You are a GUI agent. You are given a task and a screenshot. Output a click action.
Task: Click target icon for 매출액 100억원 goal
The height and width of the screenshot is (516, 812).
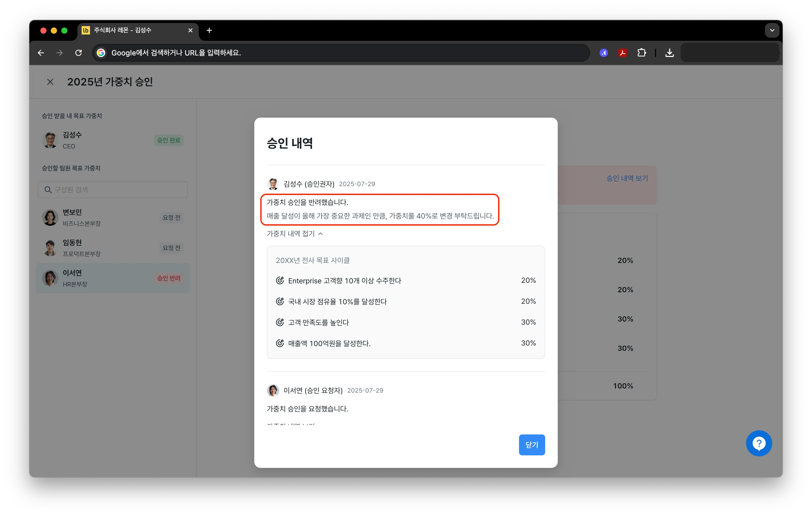280,343
